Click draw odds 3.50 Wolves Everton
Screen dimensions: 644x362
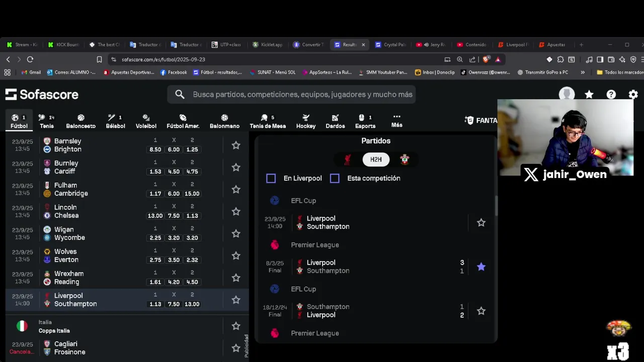click(174, 260)
